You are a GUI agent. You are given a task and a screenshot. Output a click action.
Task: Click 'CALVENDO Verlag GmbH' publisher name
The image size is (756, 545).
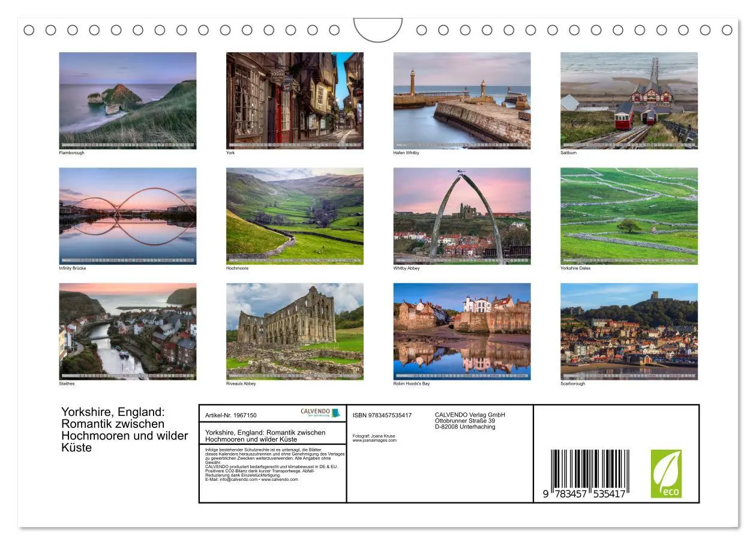click(x=470, y=415)
